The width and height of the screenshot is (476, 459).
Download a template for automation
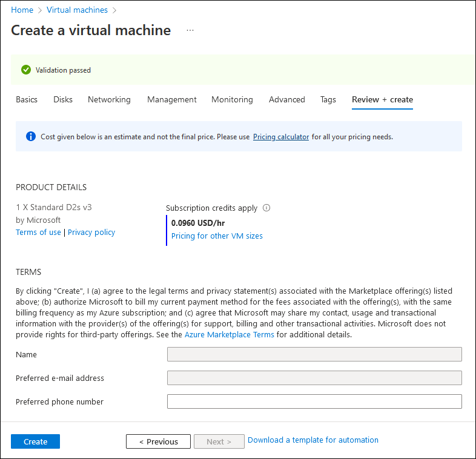tap(313, 440)
